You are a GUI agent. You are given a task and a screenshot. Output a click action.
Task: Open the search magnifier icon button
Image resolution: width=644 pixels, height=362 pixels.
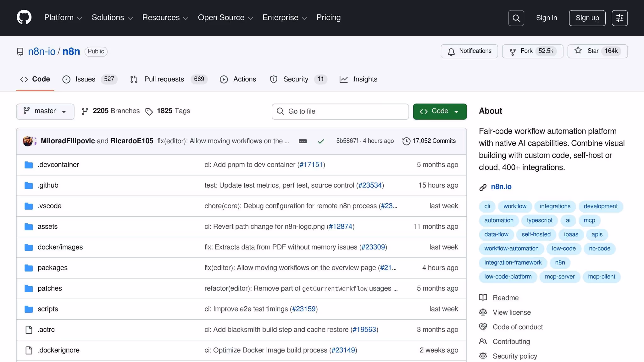[516, 18]
